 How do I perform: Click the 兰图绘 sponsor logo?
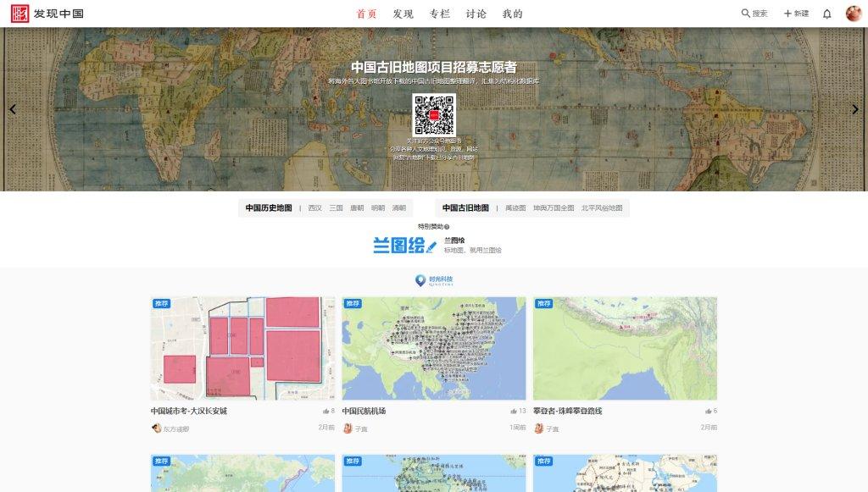[x=404, y=245]
